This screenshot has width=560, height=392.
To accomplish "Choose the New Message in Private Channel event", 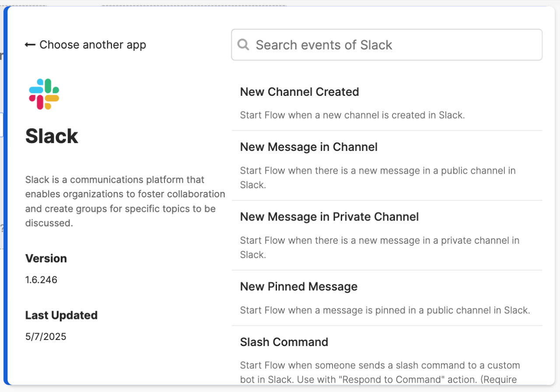I will point(329,217).
